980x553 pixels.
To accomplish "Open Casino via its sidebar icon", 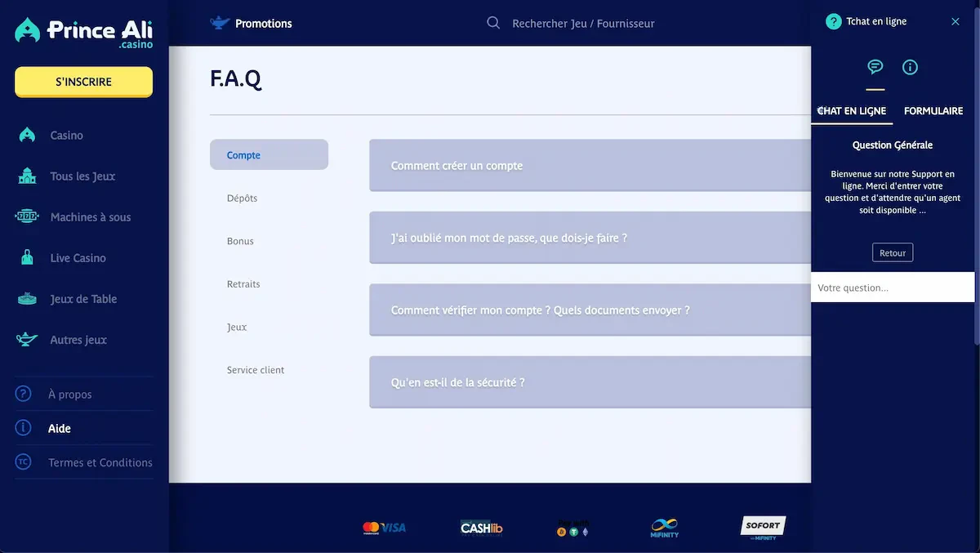I will click(27, 136).
